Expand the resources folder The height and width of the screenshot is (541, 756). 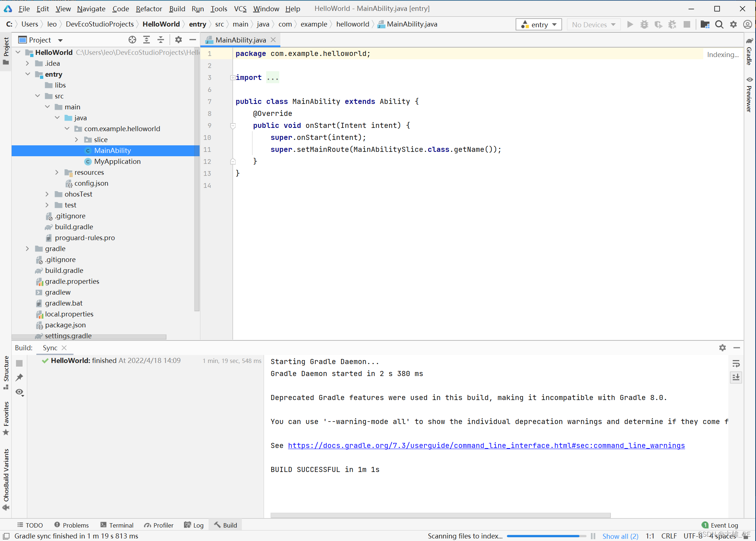[x=57, y=172]
